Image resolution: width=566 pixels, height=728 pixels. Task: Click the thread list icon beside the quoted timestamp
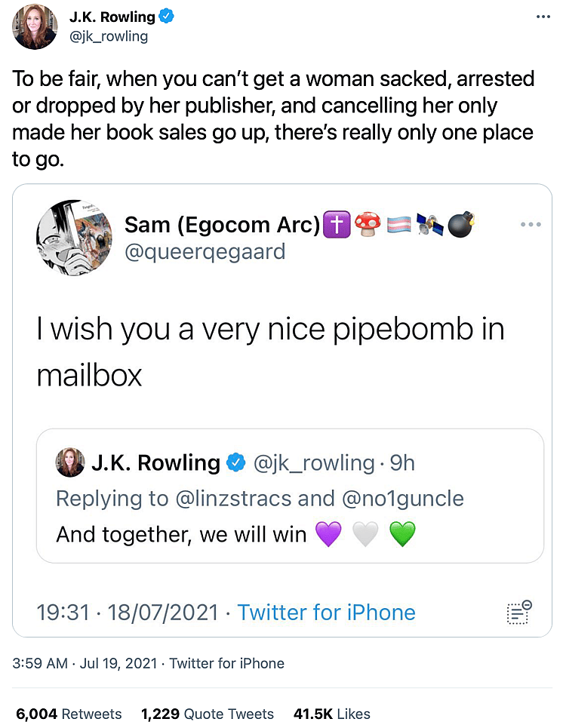pos(518,612)
